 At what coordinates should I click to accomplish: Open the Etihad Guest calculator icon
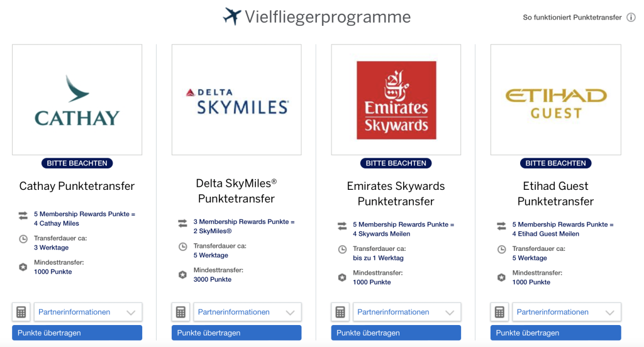coord(499,312)
